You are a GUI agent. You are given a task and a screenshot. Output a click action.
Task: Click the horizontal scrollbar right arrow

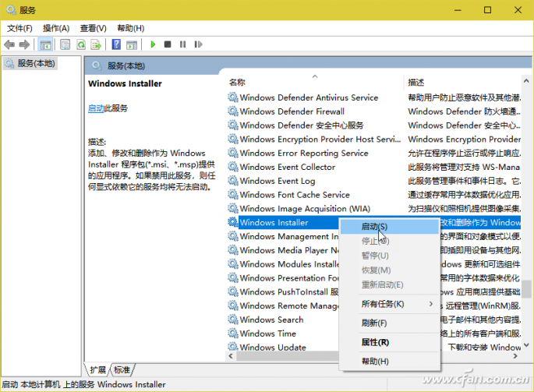tap(515, 356)
